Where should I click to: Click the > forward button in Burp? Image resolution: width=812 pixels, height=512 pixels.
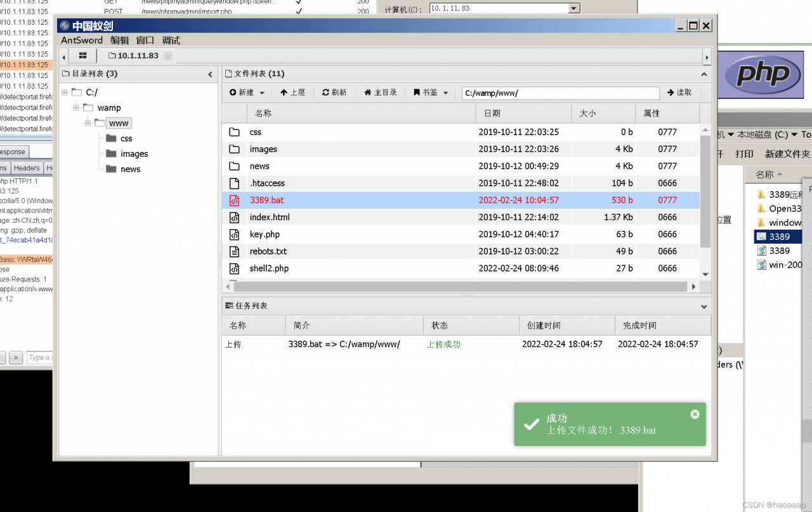[16, 358]
